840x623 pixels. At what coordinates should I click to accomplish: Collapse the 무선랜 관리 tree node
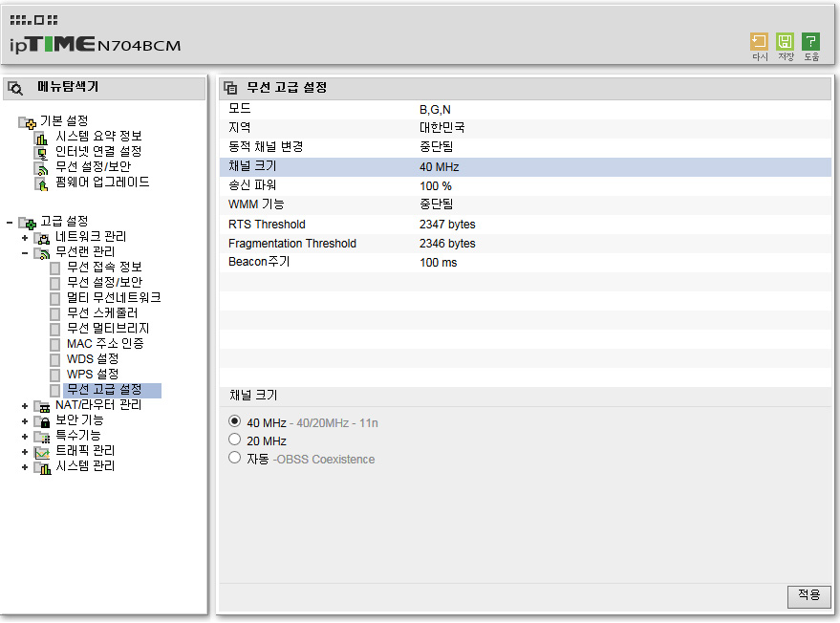click(x=25, y=252)
